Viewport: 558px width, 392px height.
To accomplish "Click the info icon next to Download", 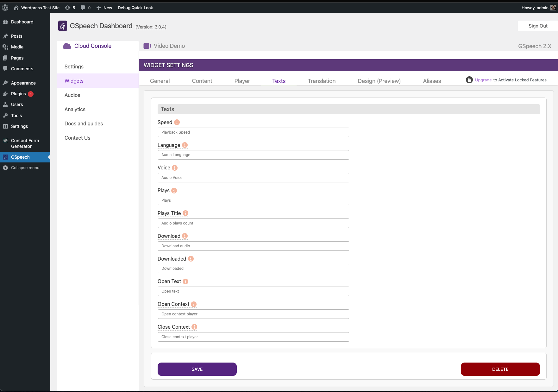I will 185,236.
